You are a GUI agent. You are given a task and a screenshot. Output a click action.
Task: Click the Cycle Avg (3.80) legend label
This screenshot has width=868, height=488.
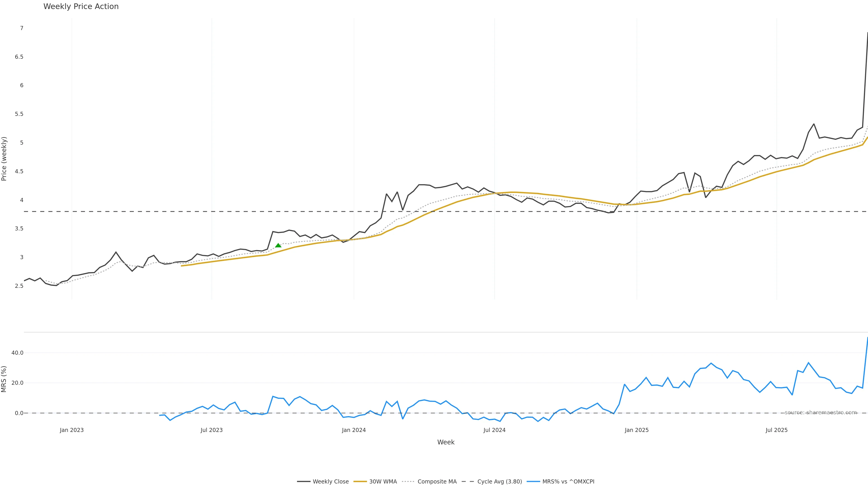(x=499, y=482)
